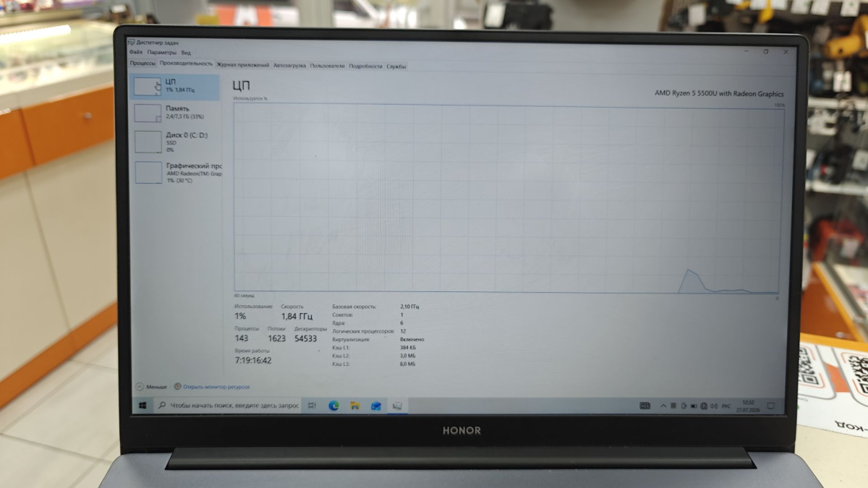Open Task View on the taskbar

[312, 406]
